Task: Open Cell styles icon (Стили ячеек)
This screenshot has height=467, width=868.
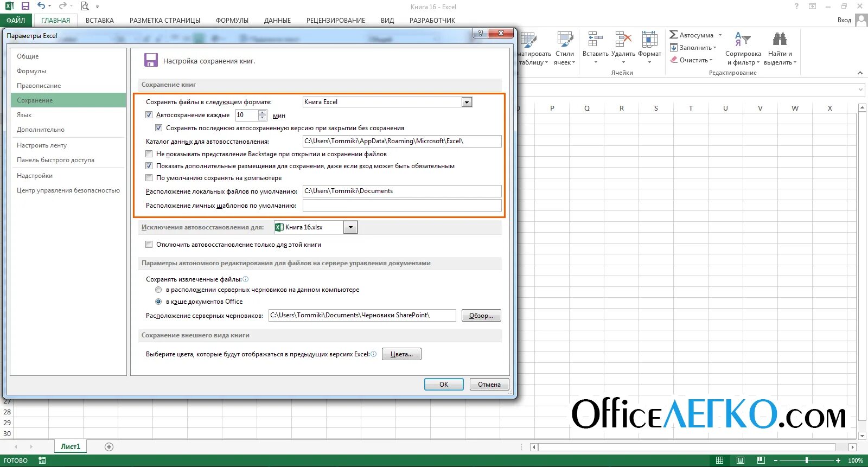Action: click(565, 40)
